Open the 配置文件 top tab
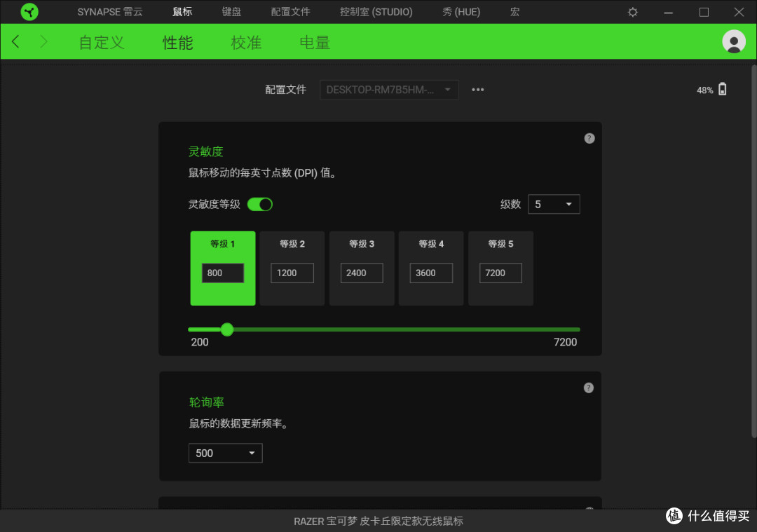Image resolution: width=757 pixels, height=532 pixels. pos(290,12)
